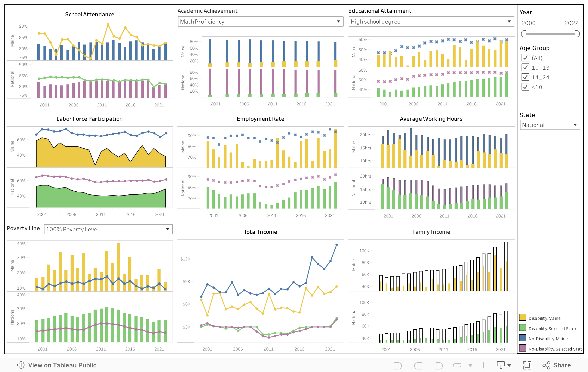This screenshot has height=372, width=588.
Task: Click the Age Group filter heading
Action: pyautogui.click(x=535, y=48)
